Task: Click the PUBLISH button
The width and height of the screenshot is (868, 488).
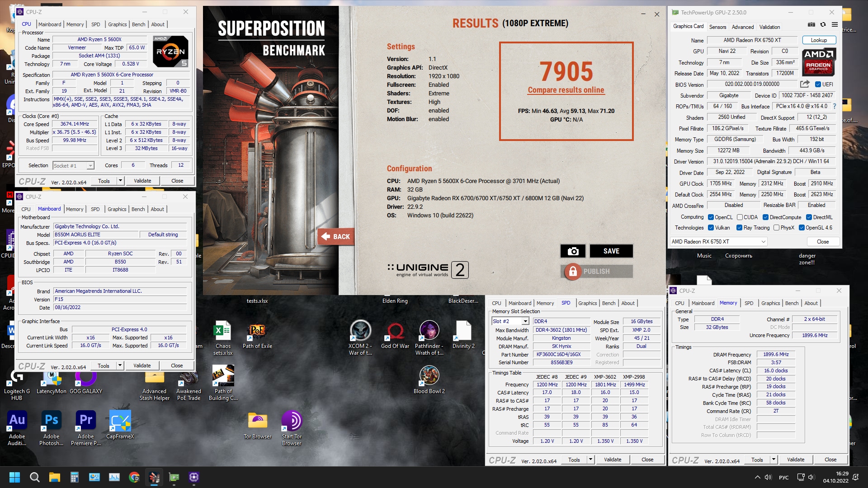Action: pos(597,272)
